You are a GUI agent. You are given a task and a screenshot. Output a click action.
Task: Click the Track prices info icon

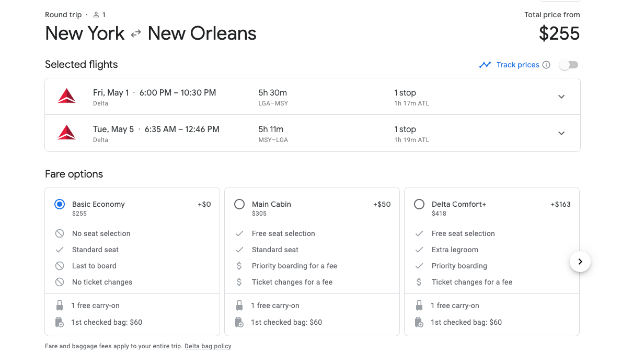tap(546, 65)
